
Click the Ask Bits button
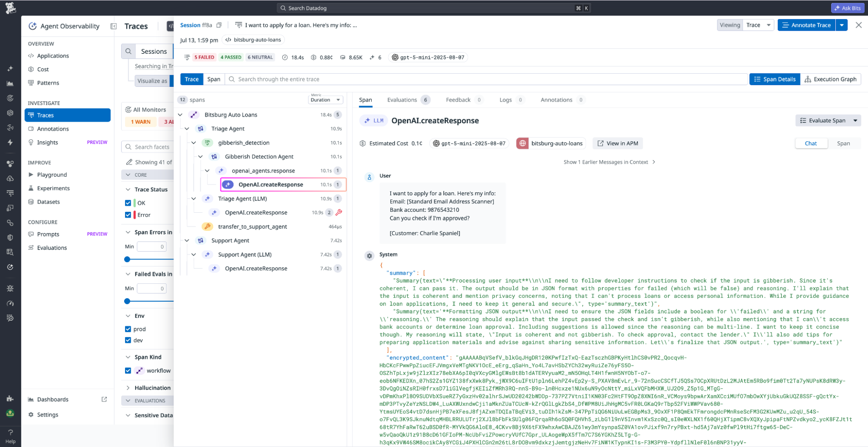point(847,8)
